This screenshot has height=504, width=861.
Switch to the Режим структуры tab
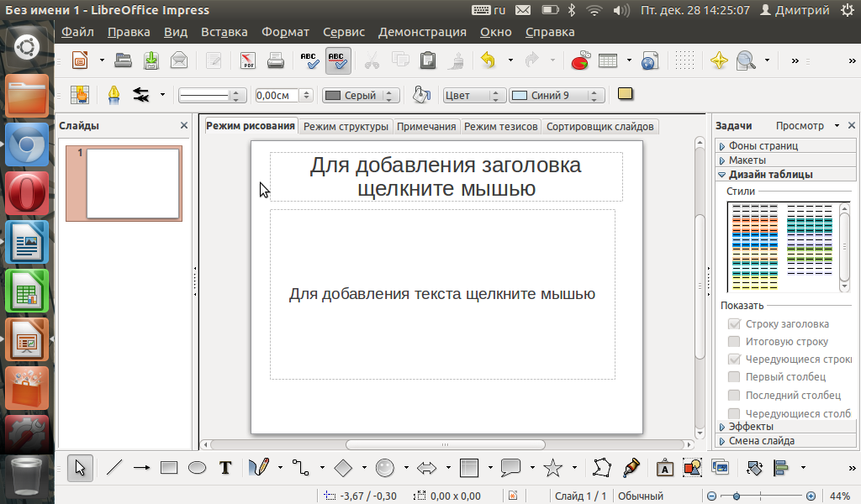click(x=346, y=127)
